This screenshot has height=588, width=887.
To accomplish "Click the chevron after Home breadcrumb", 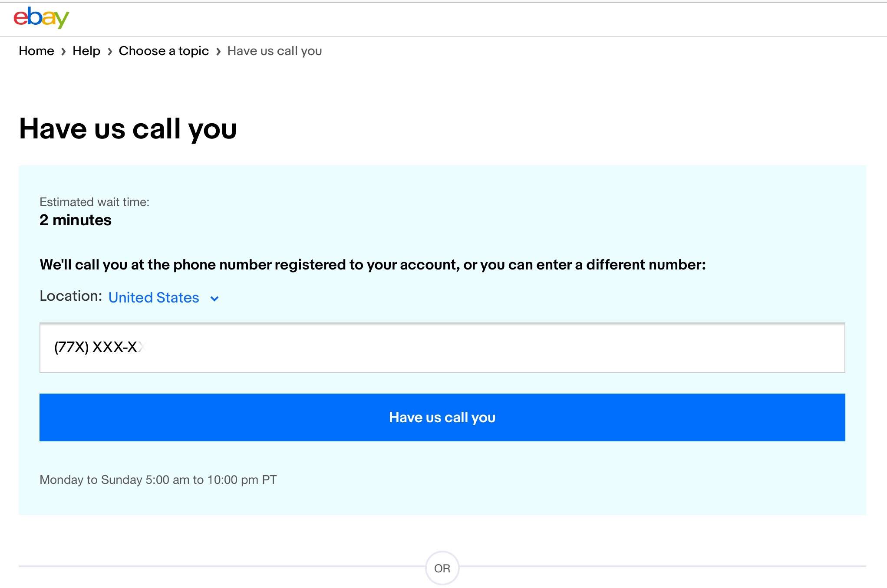I will [x=63, y=52].
